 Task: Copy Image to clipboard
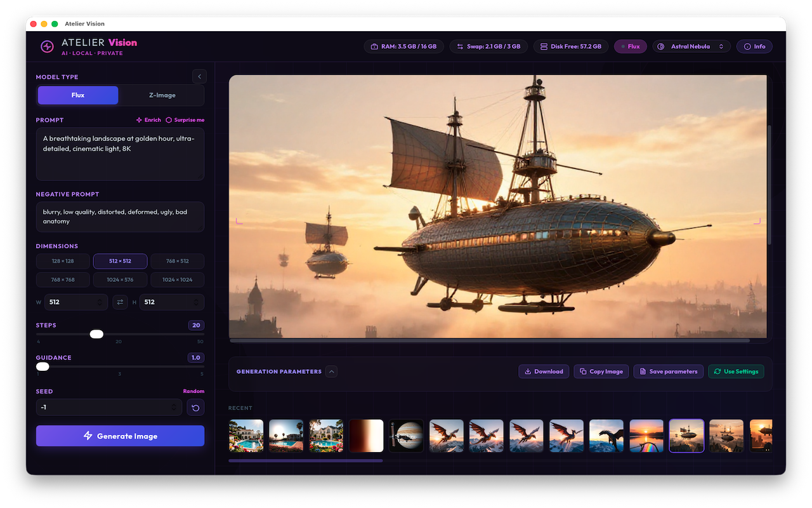601,371
